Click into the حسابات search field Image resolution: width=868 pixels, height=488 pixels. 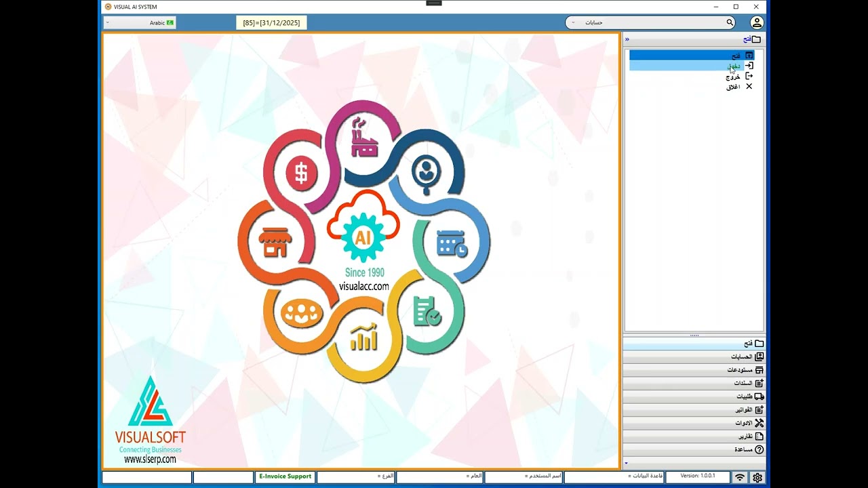[650, 22]
